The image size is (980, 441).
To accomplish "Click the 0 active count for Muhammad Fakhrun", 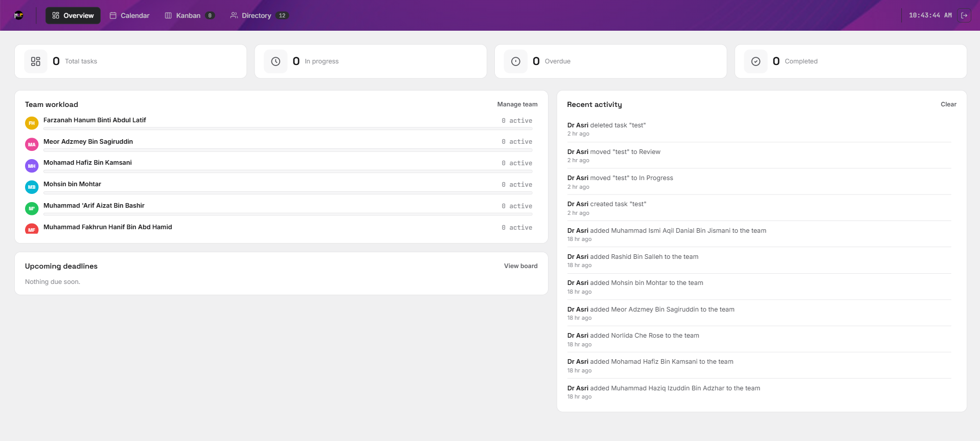I will click(517, 228).
